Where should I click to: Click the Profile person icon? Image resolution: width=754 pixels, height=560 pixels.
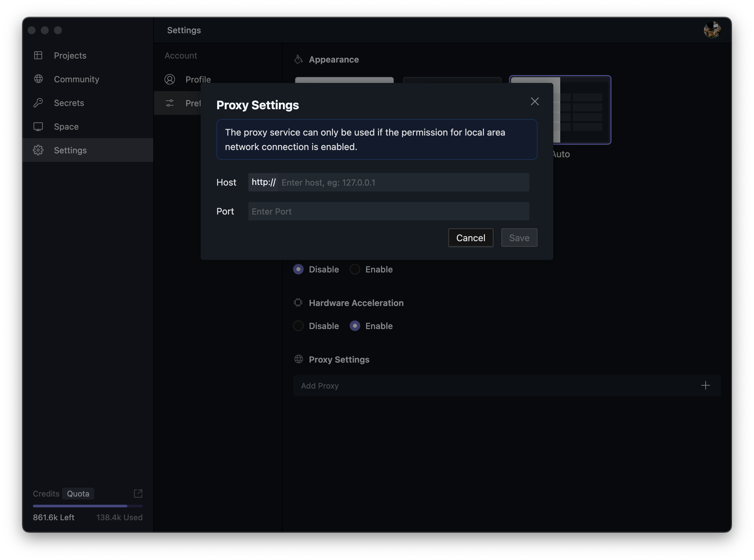pyautogui.click(x=170, y=79)
